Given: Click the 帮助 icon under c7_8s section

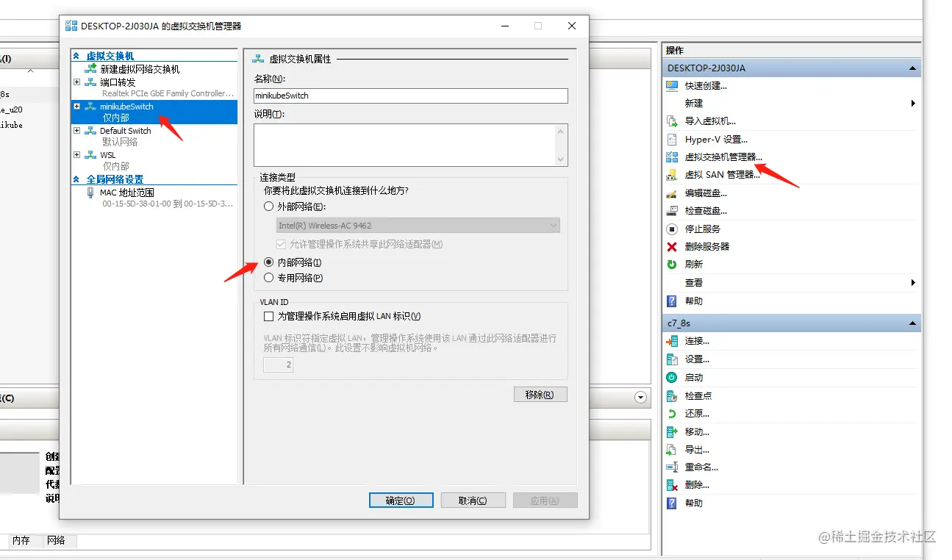Looking at the screenshot, I should coord(672,503).
